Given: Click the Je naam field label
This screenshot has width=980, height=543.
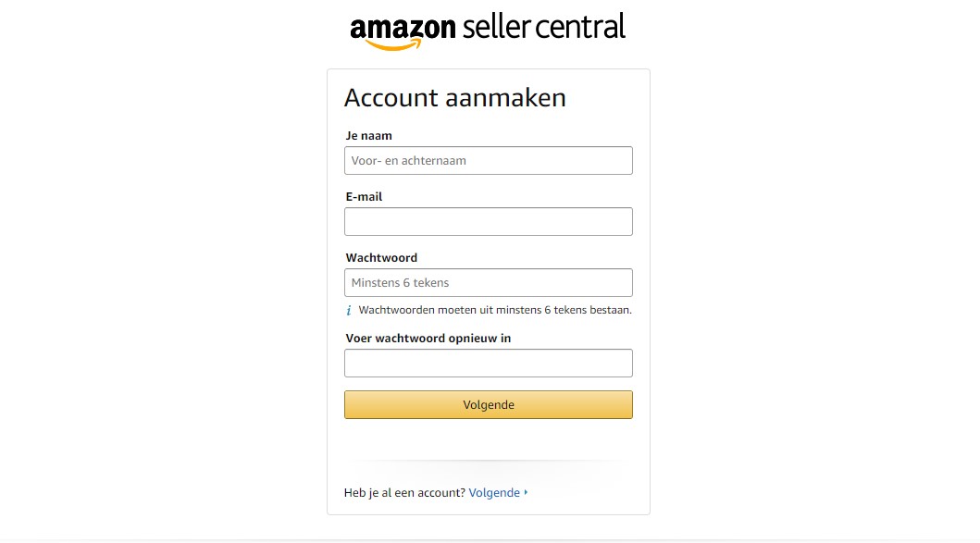Looking at the screenshot, I should coord(367,135).
